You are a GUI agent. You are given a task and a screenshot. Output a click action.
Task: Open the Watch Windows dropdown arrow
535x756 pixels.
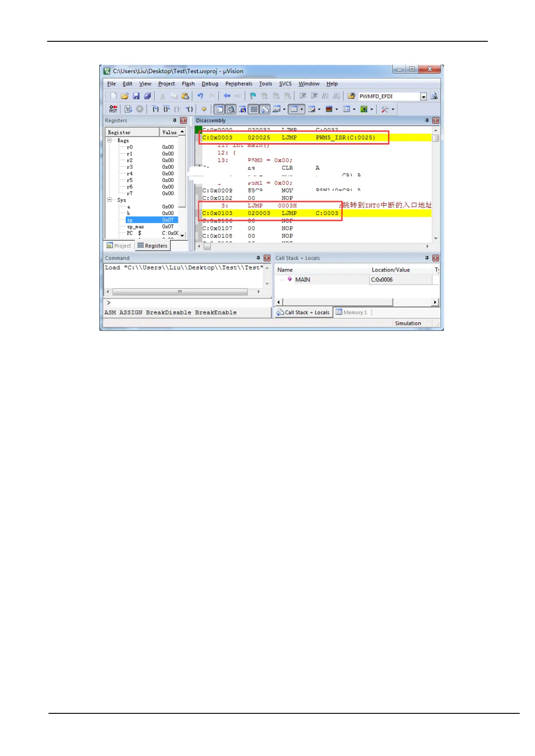pos(284,109)
